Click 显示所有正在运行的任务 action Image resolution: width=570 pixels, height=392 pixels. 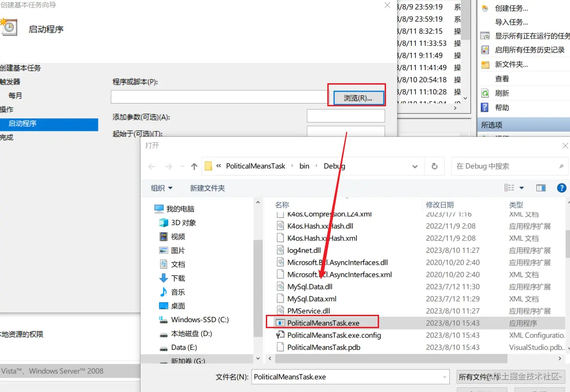pyautogui.click(x=532, y=36)
